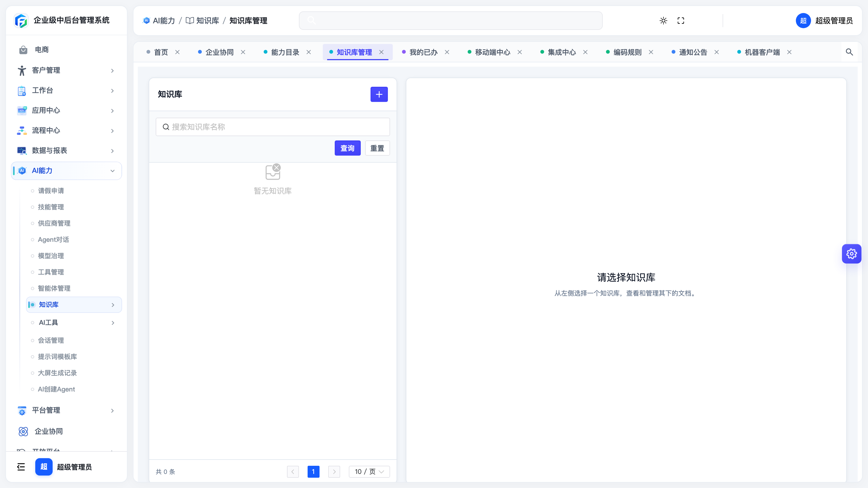The height and width of the screenshot is (488, 868).
Task: Click the enterprise system logo icon
Action: tap(21, 21)
